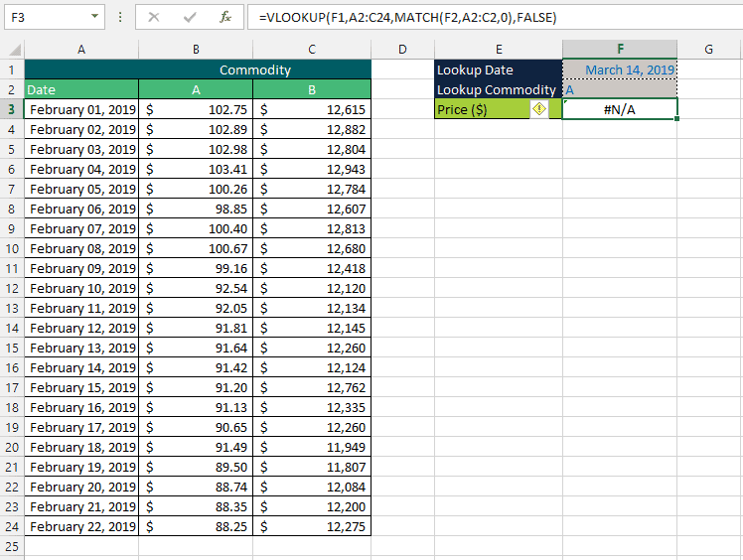Select cell February 08, 2019

tap(81, 249)
